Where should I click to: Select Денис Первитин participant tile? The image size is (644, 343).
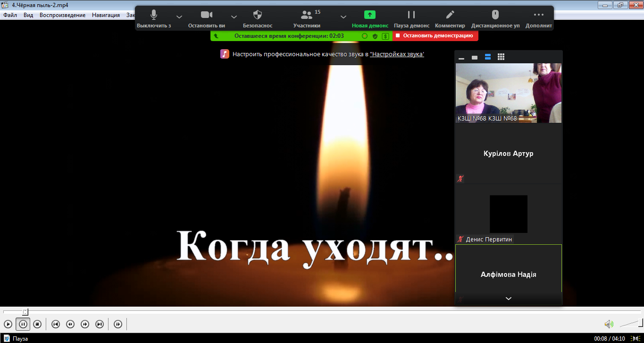coord(509,214)
